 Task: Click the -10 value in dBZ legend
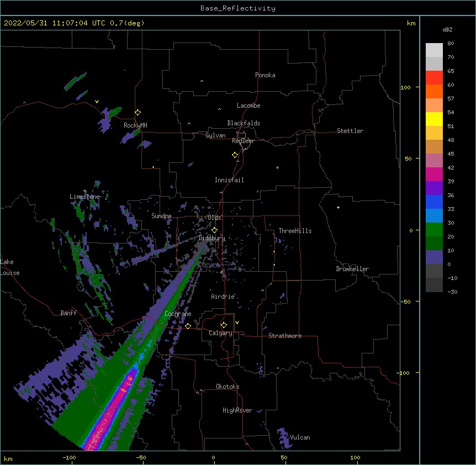pyautogui.click(x=452, y=278)
